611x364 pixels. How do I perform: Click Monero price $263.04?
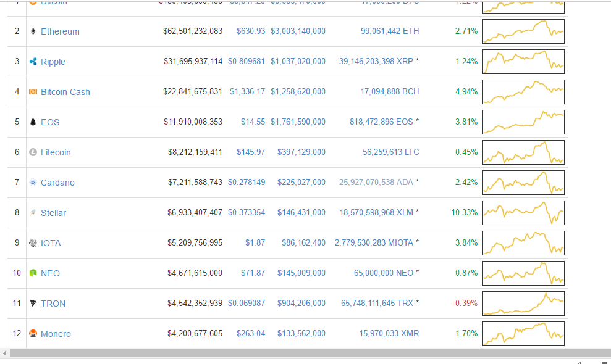tap(251, 334)
